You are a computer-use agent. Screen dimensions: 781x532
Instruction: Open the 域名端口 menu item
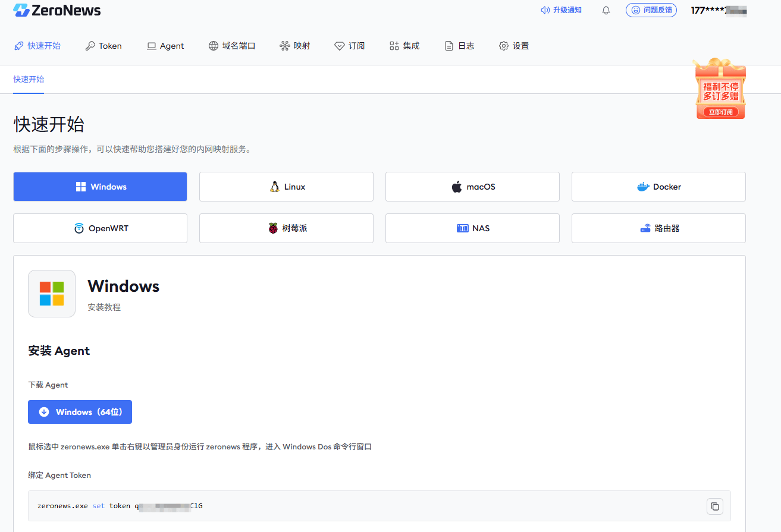tap(232, 46)
